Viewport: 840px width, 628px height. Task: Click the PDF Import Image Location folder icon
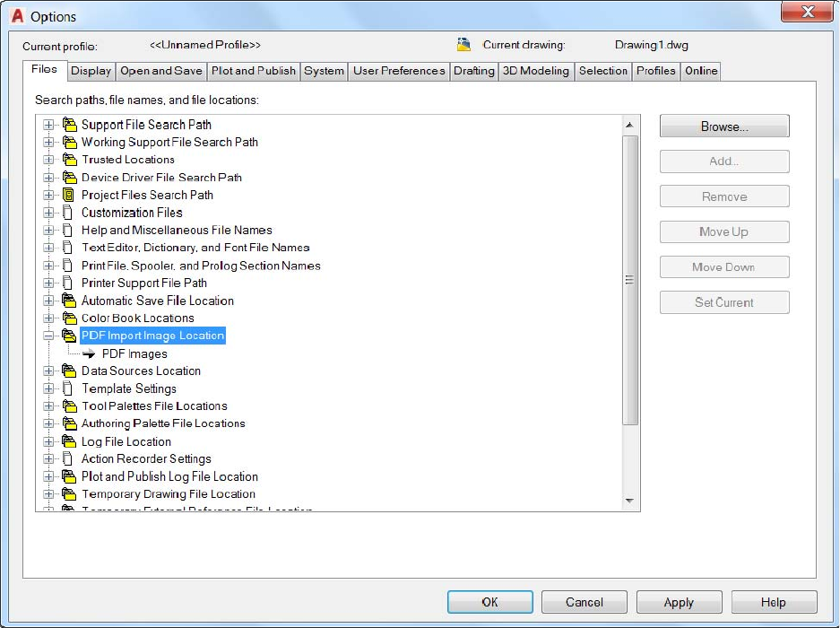click(69, 336)
